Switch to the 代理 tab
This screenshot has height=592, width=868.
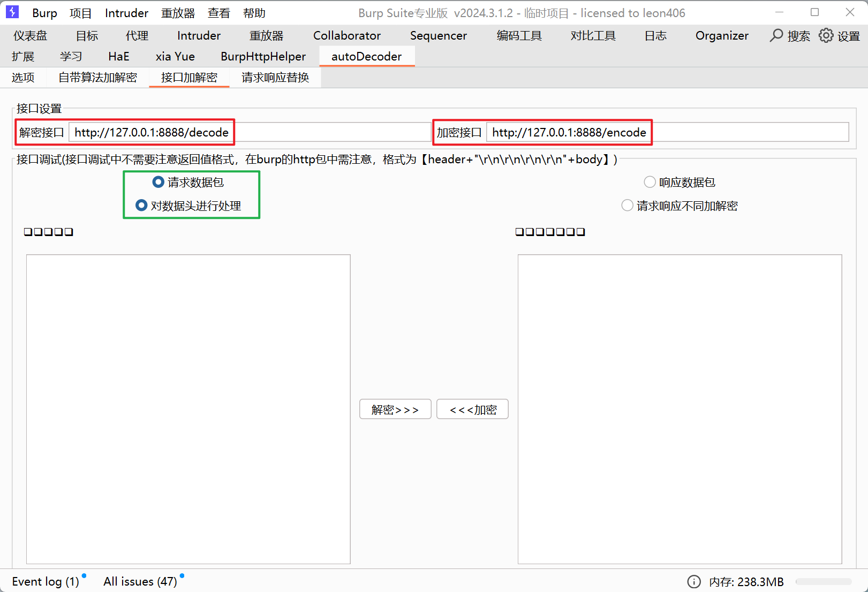[x=137, y=36]
